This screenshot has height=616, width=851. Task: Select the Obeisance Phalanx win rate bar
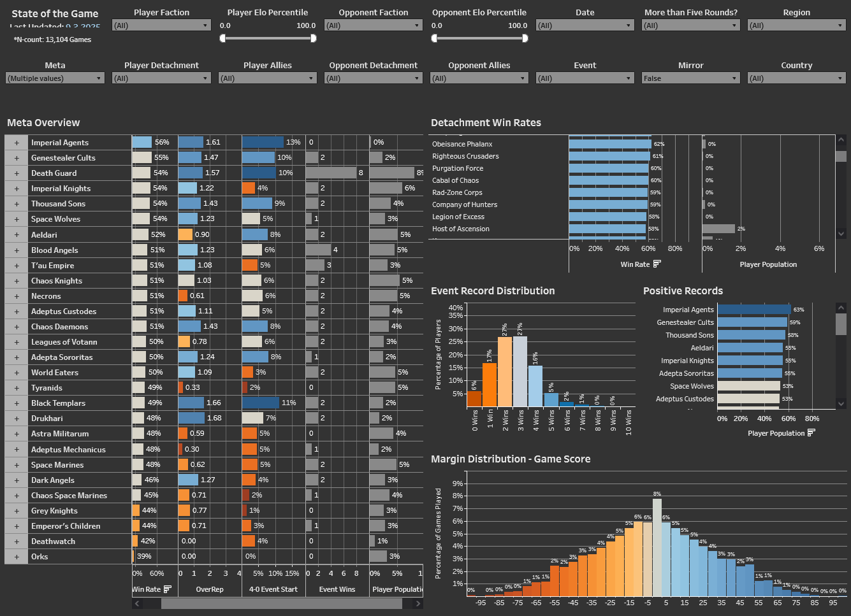[610, 144]
